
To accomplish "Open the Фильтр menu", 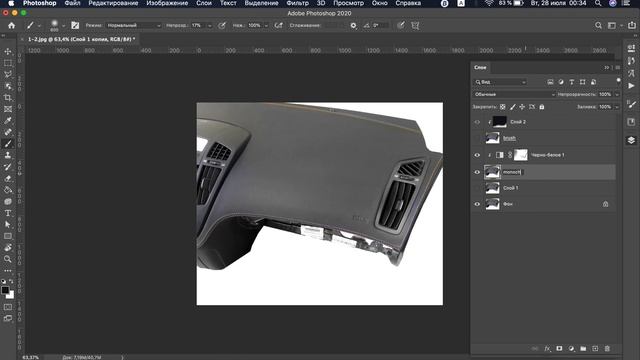I will [297, 3].
